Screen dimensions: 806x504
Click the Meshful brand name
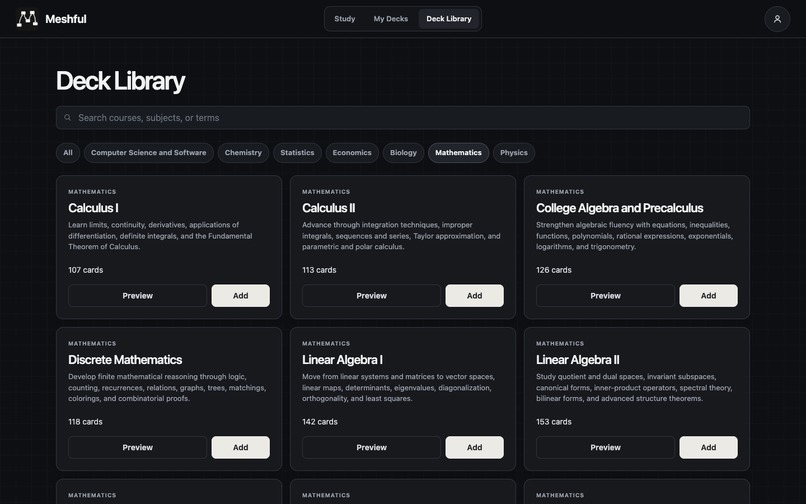(x=66, y=19)
